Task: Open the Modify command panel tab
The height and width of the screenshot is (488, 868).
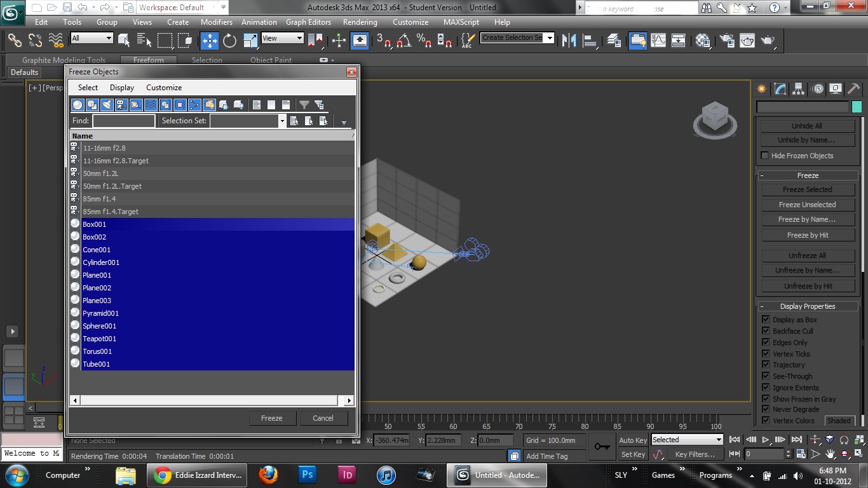Action: [781, 89]
